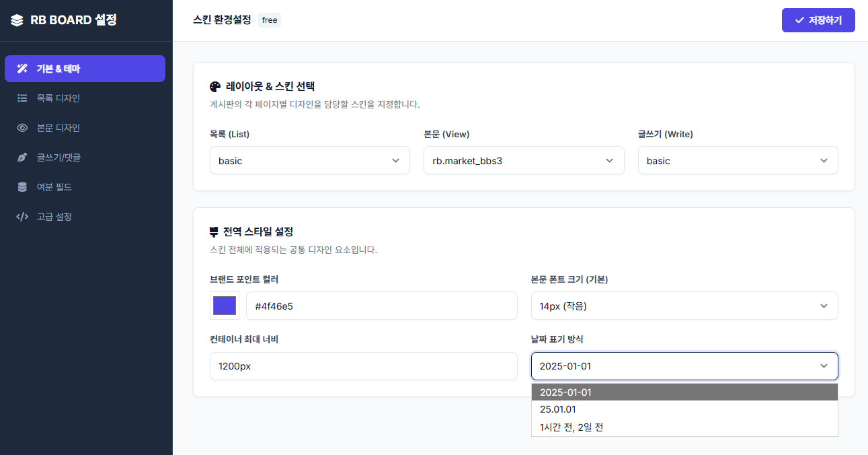Open the 본문 (View) skin dropdown
The width and height of the screenshot is (868, 455).
pyautogui.click(x=523, y=161)
